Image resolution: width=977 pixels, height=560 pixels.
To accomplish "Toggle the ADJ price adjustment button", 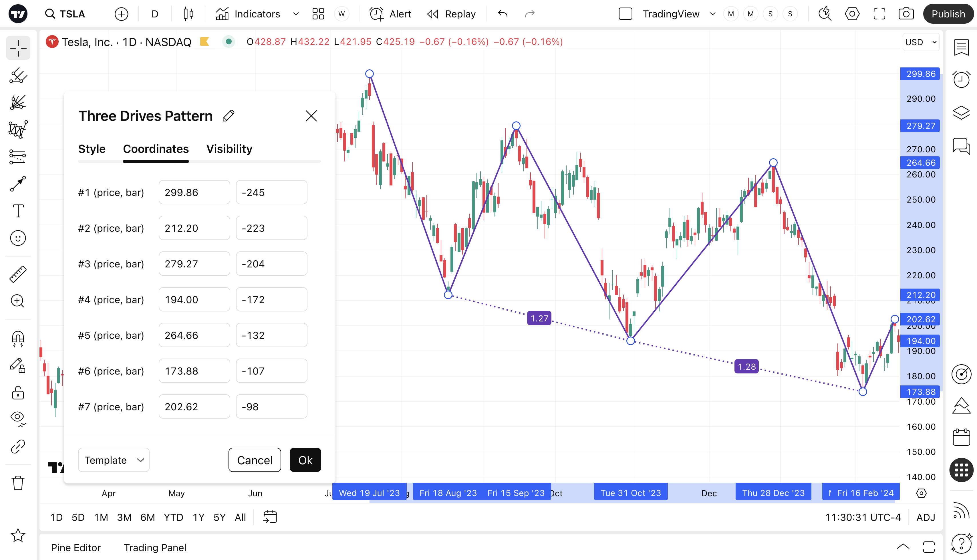I will 926,517.
